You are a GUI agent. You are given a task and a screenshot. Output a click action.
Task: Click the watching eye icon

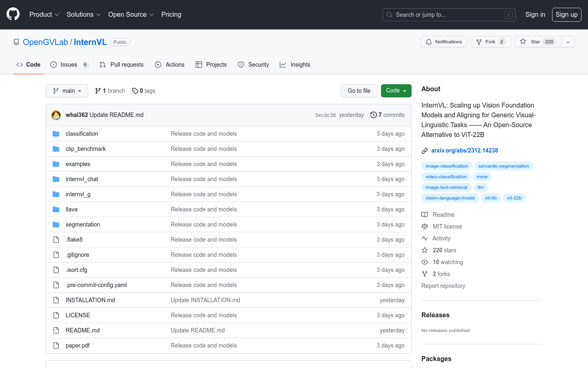pyautogui.click(x=425, y=262)
